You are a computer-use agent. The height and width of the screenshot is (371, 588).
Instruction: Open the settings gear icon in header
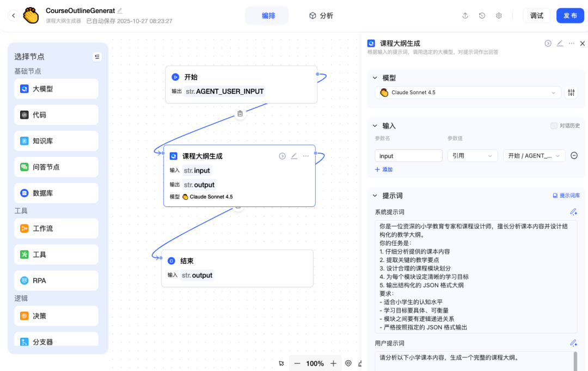coord(499,15)
